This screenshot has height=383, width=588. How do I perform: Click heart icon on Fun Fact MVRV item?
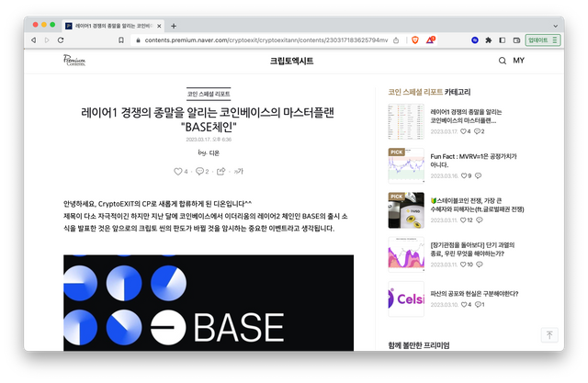pyautogui.click(x=464, y=175)
